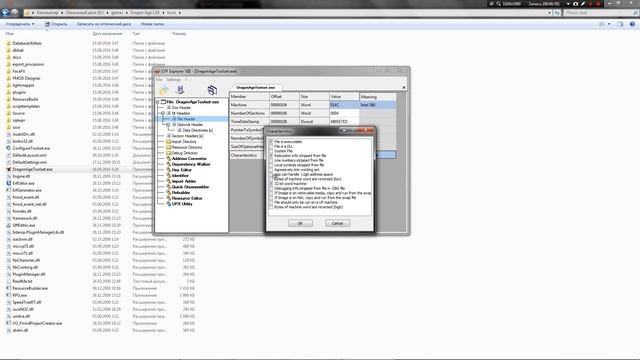Click the magnifier icon in recorder bar

pyautogui.click(x=498, y=4)
